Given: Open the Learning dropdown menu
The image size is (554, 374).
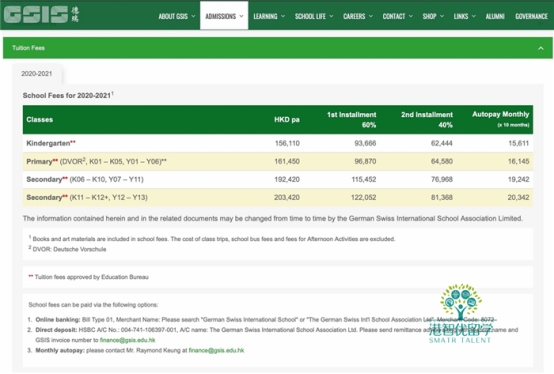Looking at the screenshot, I should [x=269, y=16].
